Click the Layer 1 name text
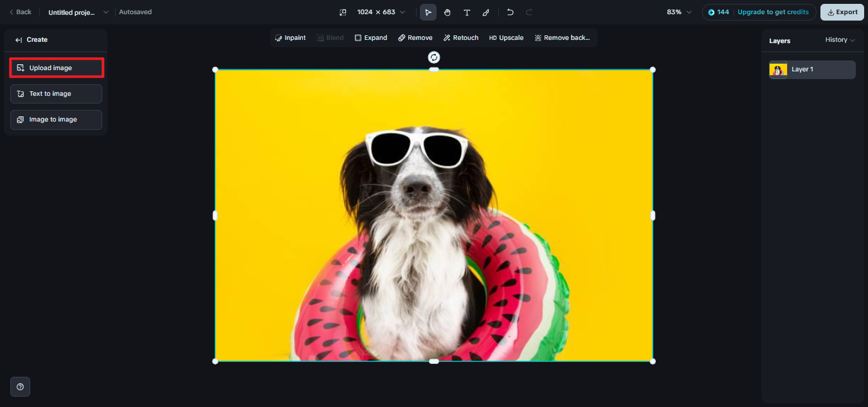This screenshot has width=868, height=407. (802, 69)
